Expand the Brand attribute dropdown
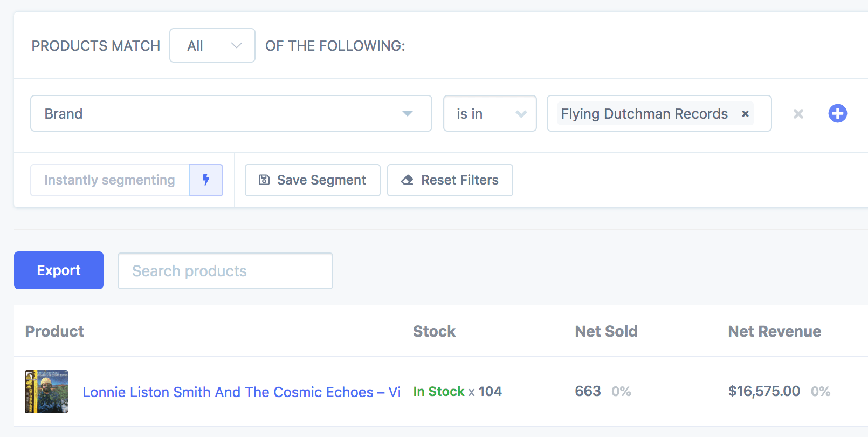 (x=231, y=114)
